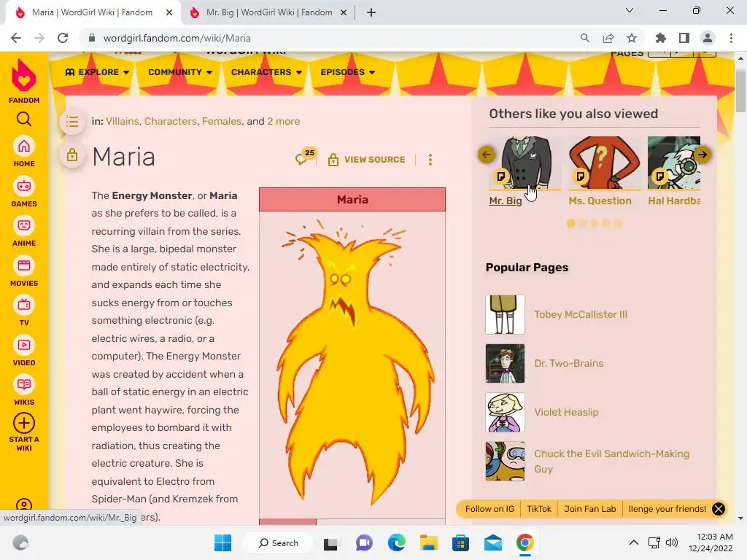Select the Maria WordGirl Wiki tab
Image resolution: width=747 pixels, height=560 pixels.
click(x=92, y=12)
